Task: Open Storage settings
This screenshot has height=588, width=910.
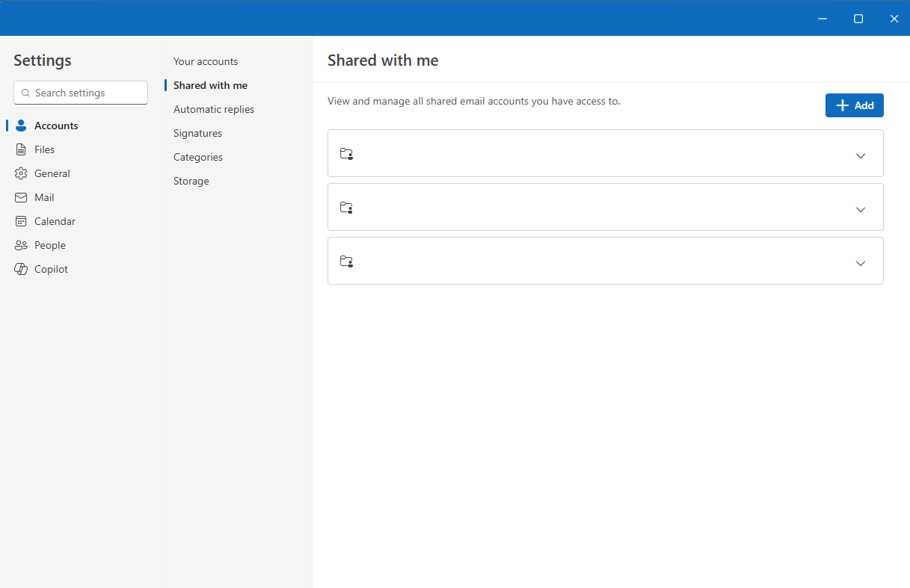Action: pyautogui.click(x=191, y=181)
